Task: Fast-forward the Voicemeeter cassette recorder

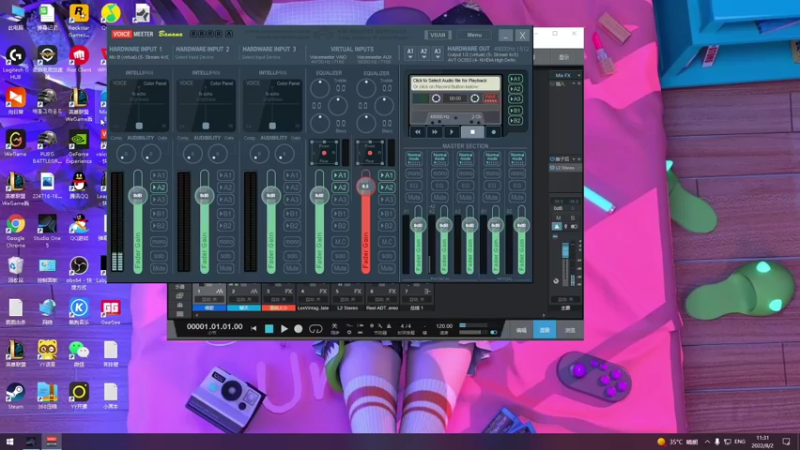Action: [435, 132]
